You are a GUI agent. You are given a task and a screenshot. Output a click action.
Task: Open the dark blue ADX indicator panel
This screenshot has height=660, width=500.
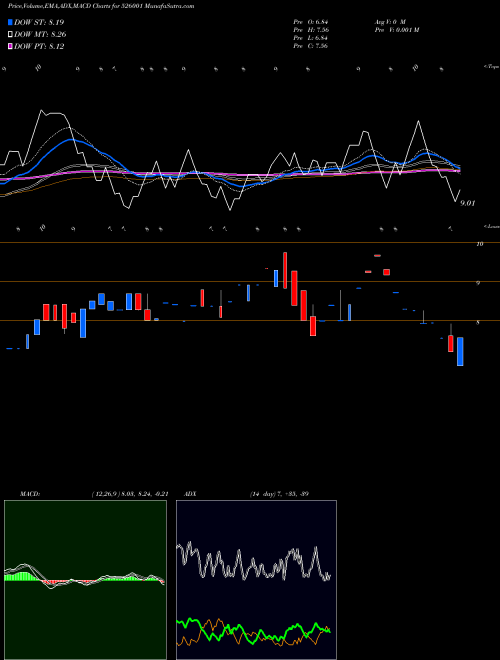click(256, 580)
